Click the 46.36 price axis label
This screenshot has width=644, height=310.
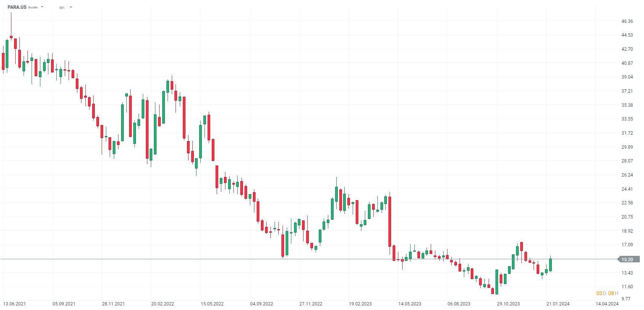(x=627, y=21)
